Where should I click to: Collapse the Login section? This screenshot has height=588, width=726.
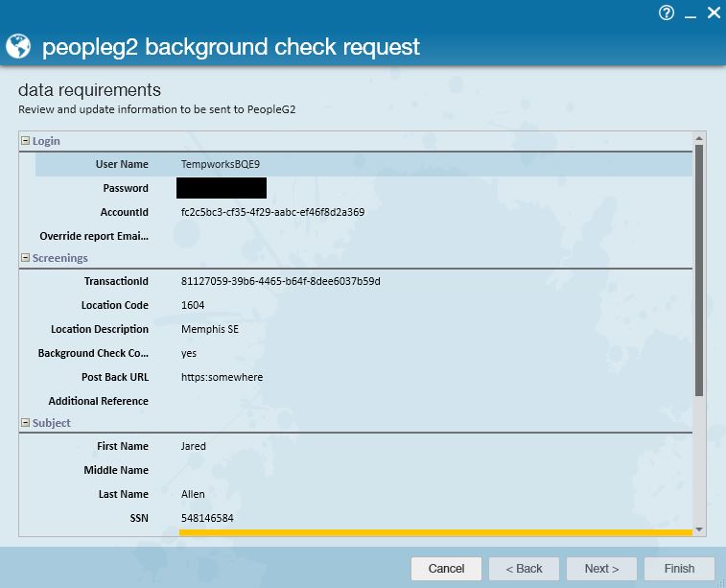(x=26, y=140)
